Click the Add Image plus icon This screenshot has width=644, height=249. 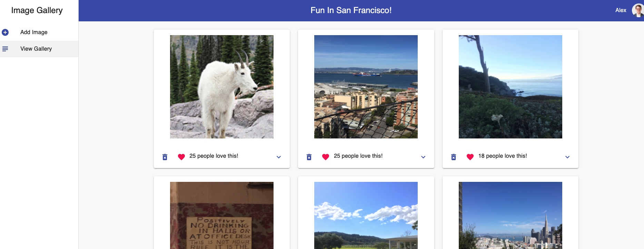click(5, 32)
